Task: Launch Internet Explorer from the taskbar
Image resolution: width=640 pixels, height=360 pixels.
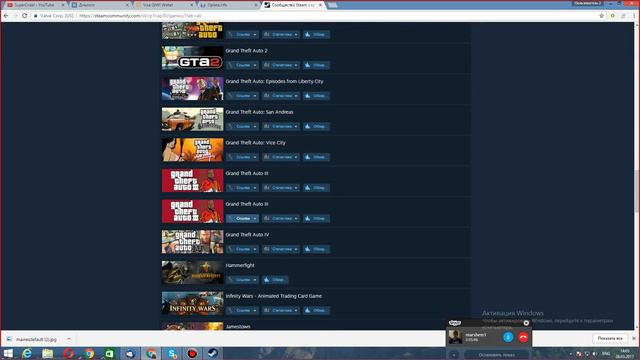Action: coord(27,353)
